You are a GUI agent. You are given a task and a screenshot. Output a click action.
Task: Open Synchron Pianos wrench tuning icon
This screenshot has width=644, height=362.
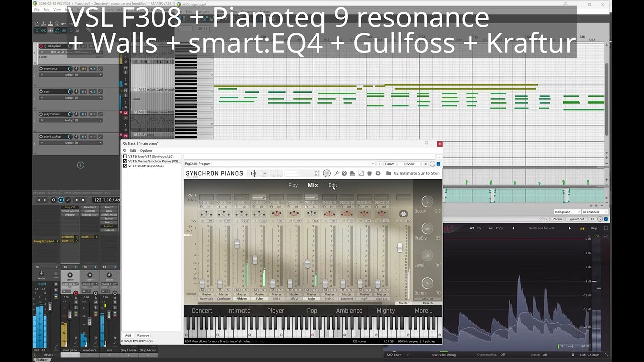pos(337,173)
